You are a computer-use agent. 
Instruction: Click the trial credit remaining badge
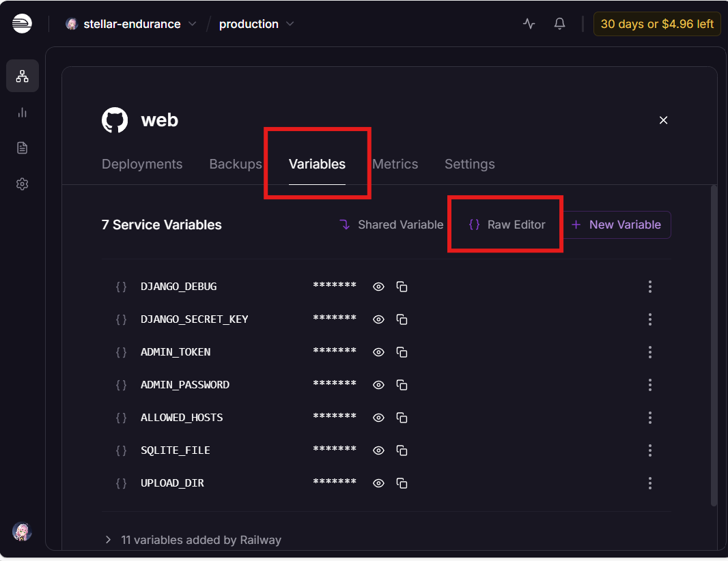click(657, 24)
